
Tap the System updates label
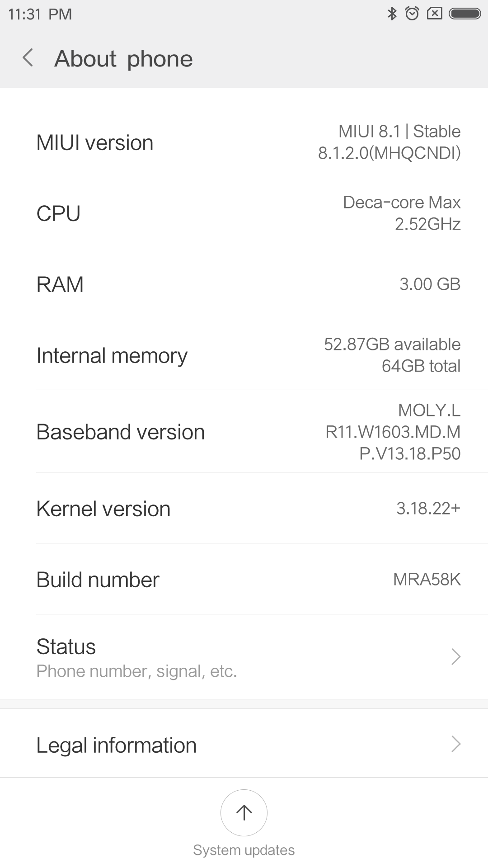(x=244, y=850)
